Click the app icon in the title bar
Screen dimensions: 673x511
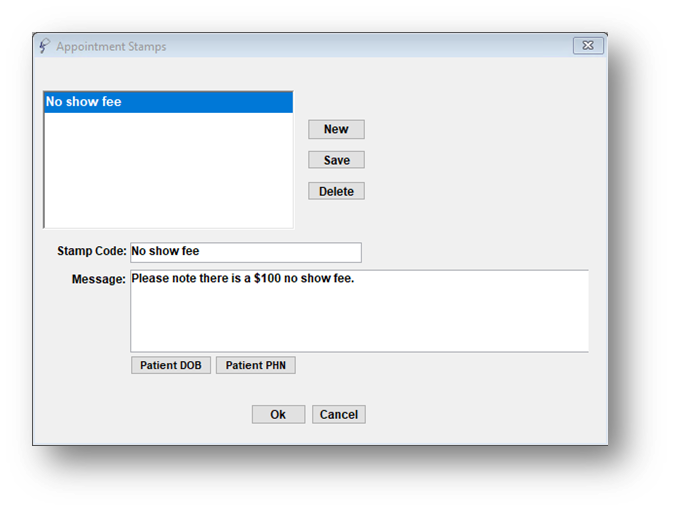point(44,45)
